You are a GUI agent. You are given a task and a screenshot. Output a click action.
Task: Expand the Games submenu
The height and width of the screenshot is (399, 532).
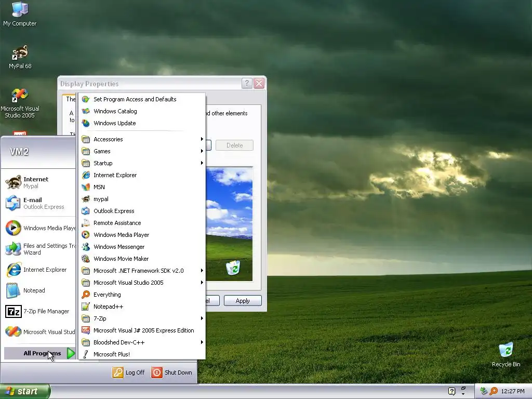coord(142,151)
